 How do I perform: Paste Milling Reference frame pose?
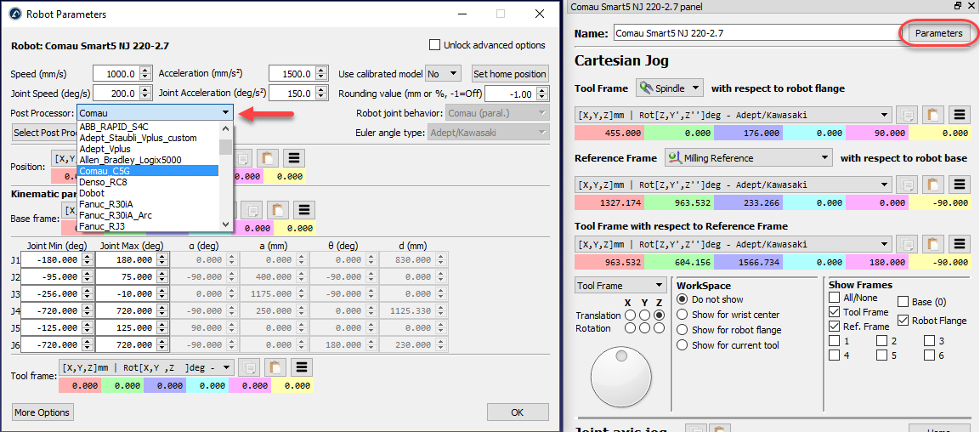932,185
